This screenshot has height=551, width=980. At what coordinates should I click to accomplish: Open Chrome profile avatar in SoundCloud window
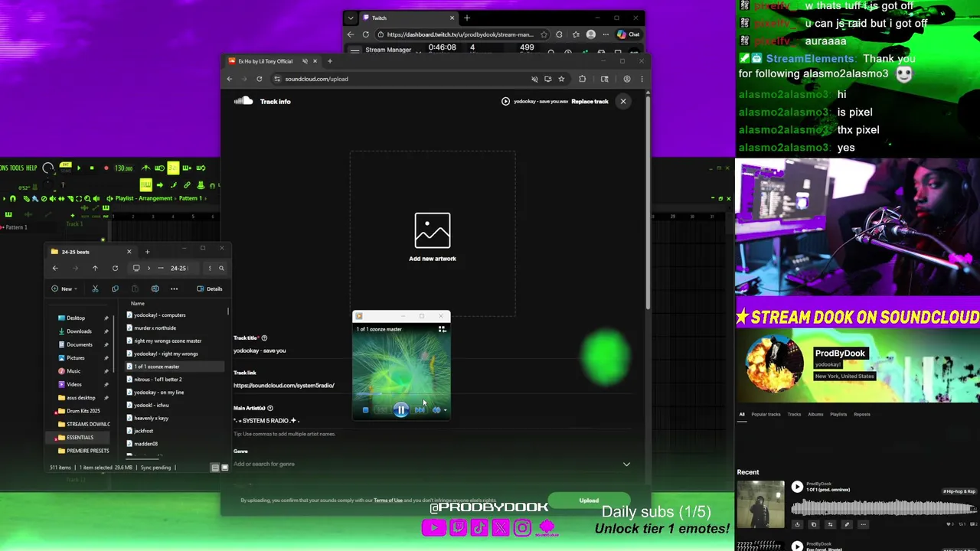[x=626, y=79]
